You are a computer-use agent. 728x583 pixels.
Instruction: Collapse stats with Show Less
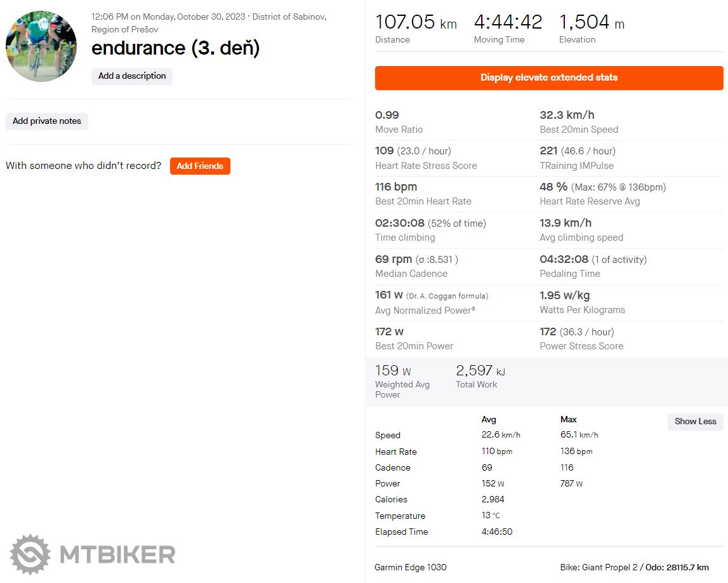pyautogui.click(x=695, y=422)
